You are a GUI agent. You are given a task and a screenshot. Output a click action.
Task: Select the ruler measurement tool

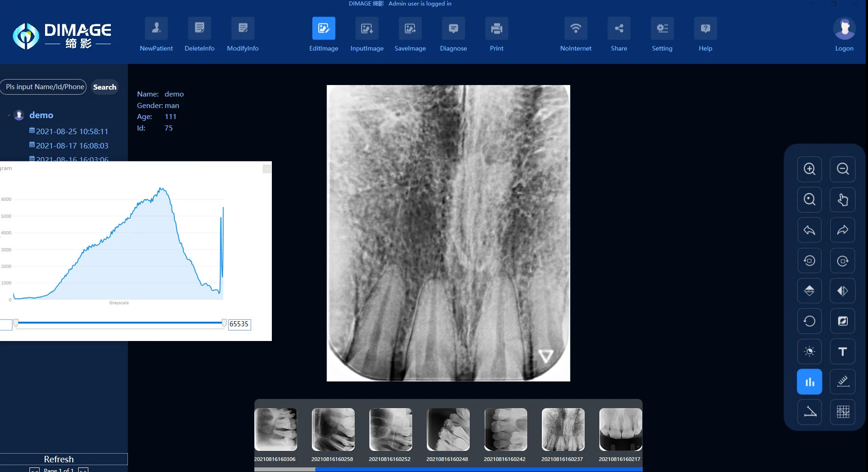(843, 381)
